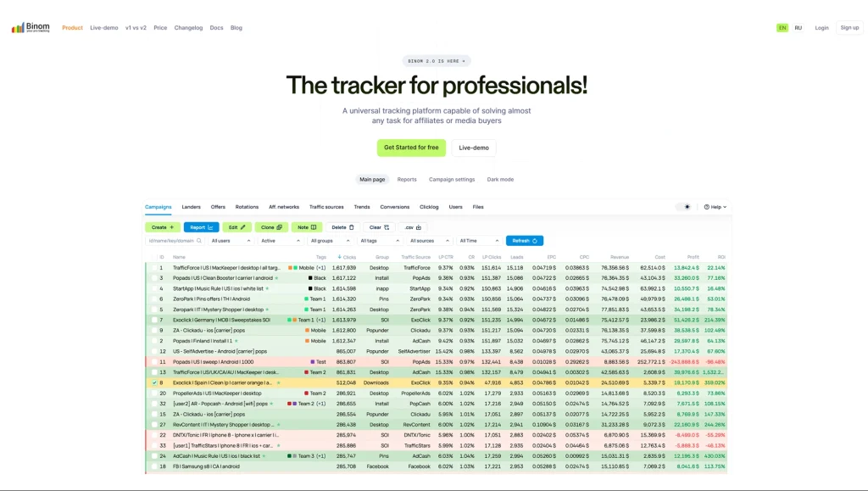This screenshot has height=491, width=868.
Task: Open the All Time date dropdown
Action: coord(480,241)
